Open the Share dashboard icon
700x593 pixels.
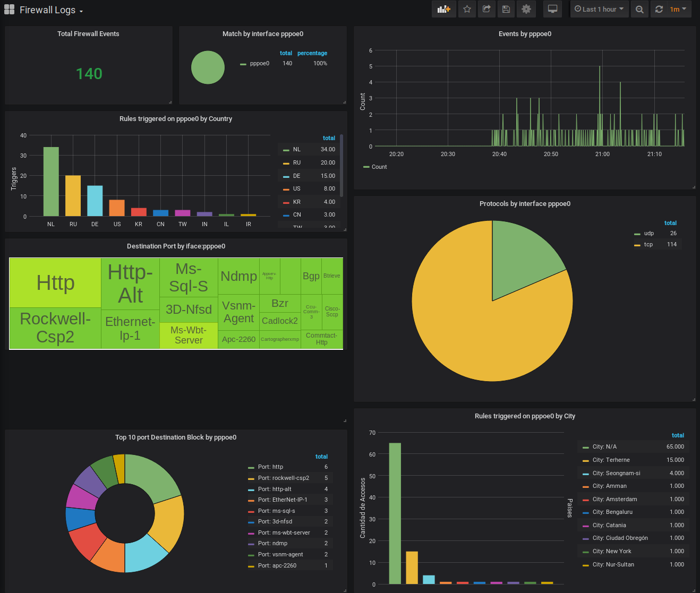point(486,9)
